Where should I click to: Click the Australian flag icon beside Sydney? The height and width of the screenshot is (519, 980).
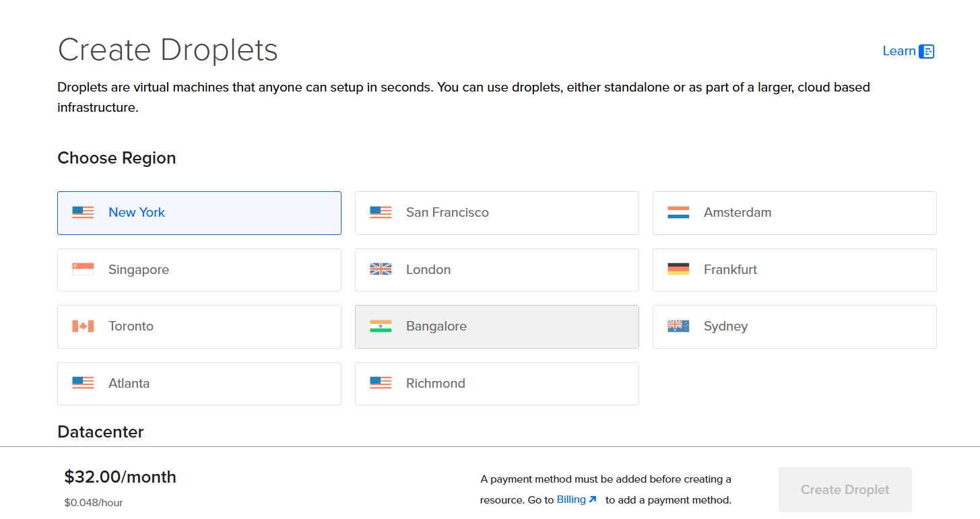(678, 326)
